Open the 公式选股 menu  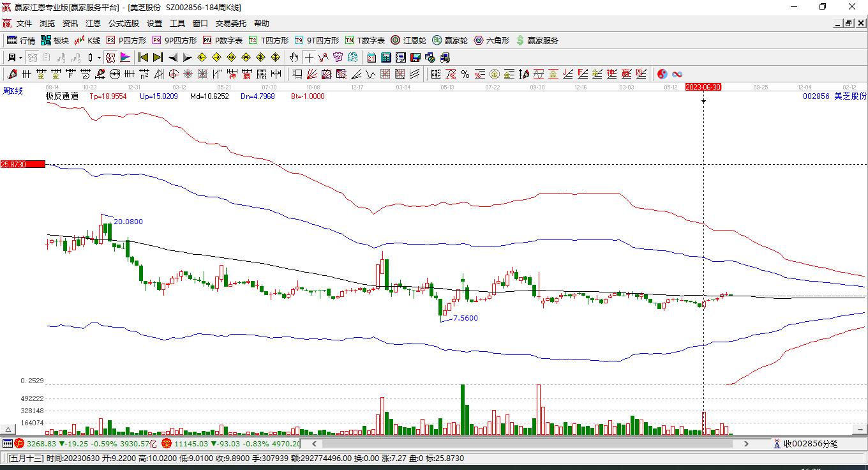click(123, 24)
